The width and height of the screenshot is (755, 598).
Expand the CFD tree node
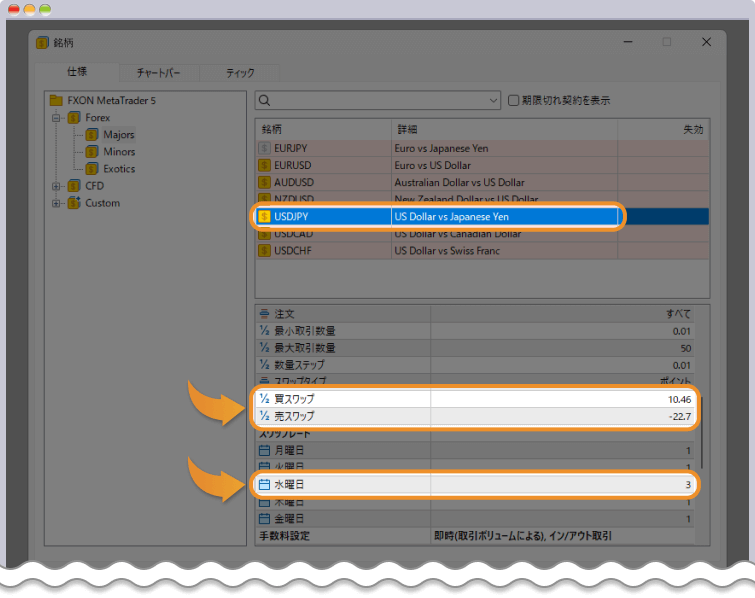click(57, 186)
